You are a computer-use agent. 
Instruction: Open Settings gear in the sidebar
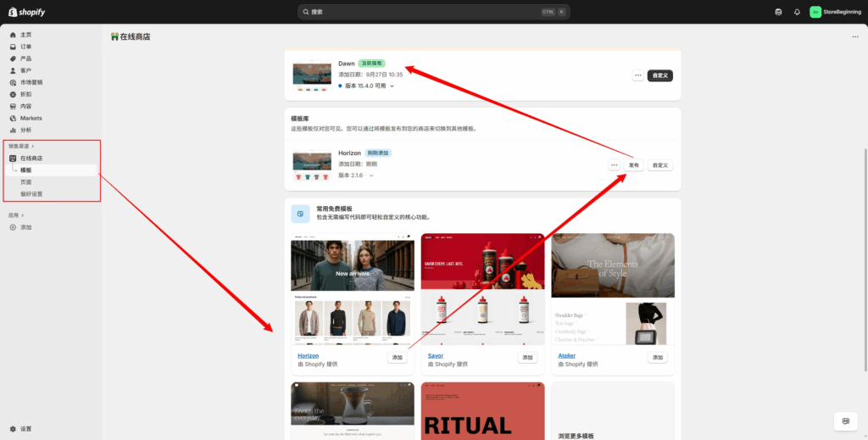pos(13,429)
